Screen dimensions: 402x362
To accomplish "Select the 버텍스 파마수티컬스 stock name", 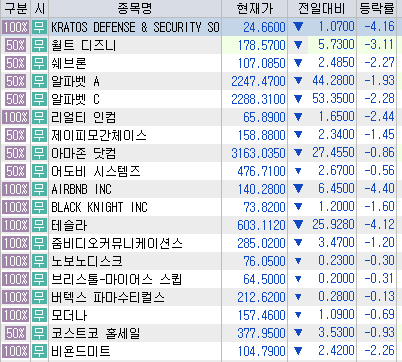I will tap(108, 297).
